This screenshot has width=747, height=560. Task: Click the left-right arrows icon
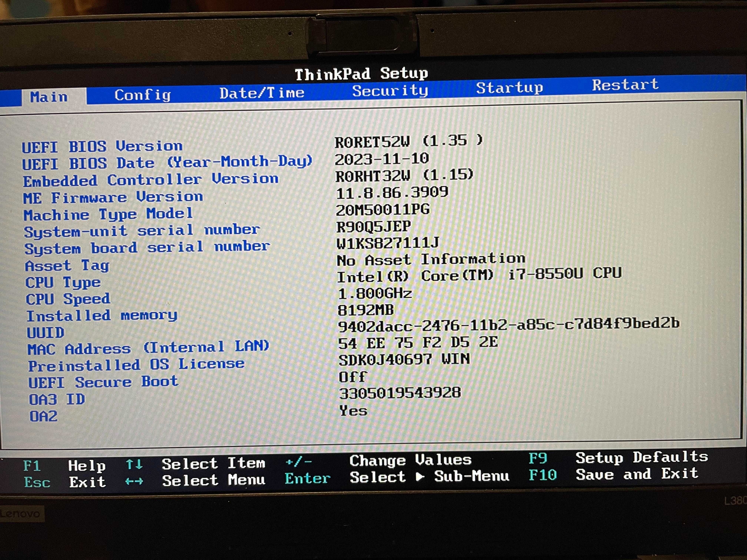coord(134,481)
